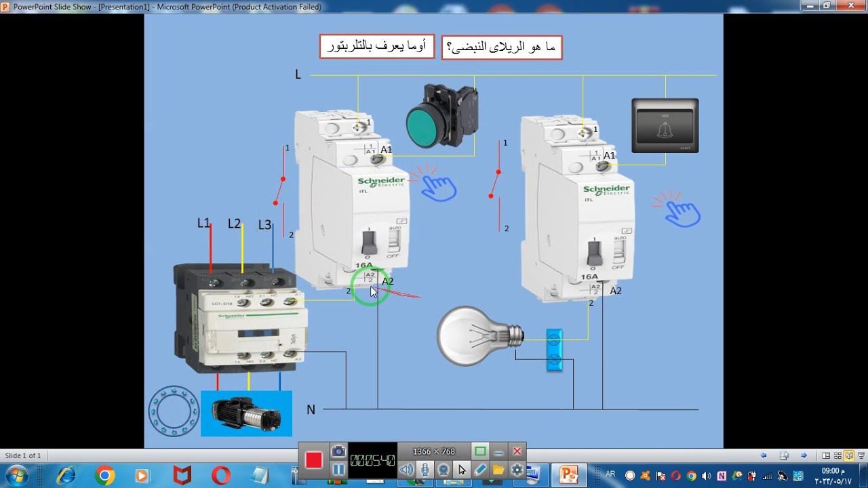Switch to Slide Sorter view
868x488 pixels.
pyautogui.click(x=837, y=455)
